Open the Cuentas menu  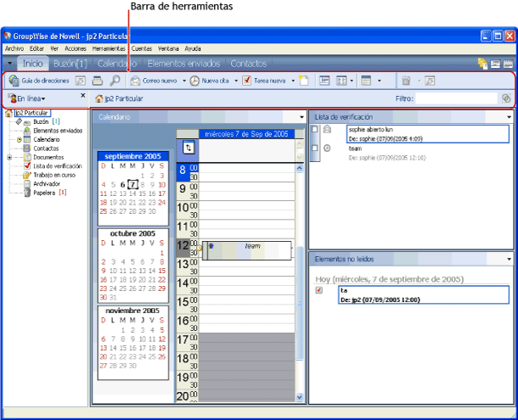[142, 48]
